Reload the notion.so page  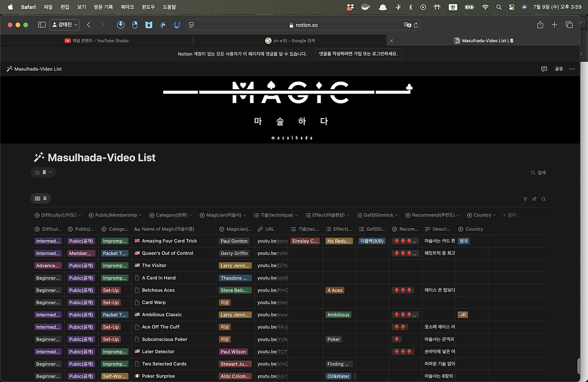416,25
